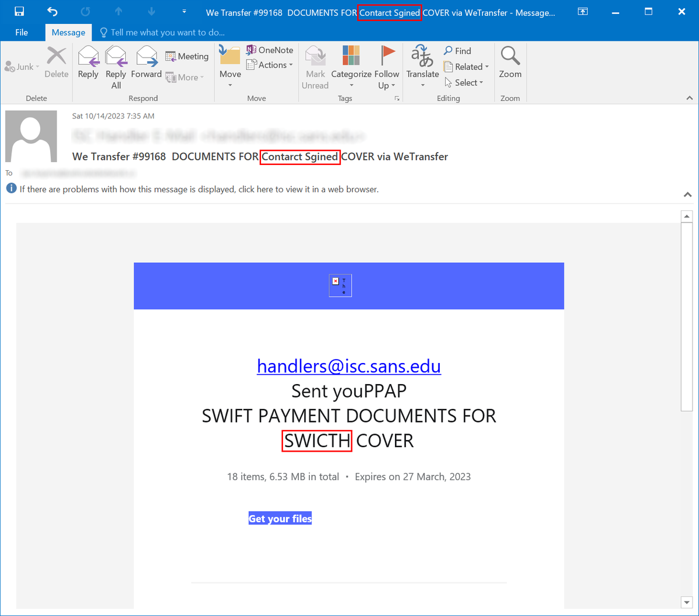Reply with a Meeting

click(x=187, y=57)
